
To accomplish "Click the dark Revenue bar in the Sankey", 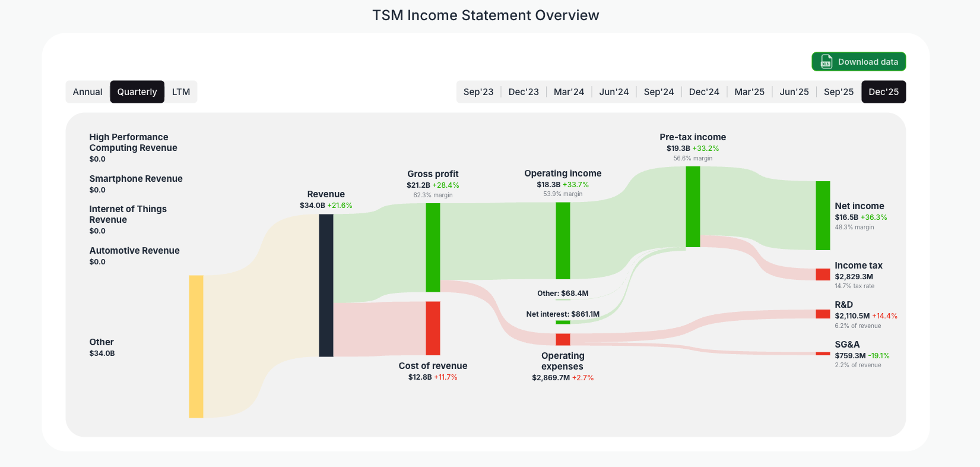I will pyautogui.click(x=326, y=285).
